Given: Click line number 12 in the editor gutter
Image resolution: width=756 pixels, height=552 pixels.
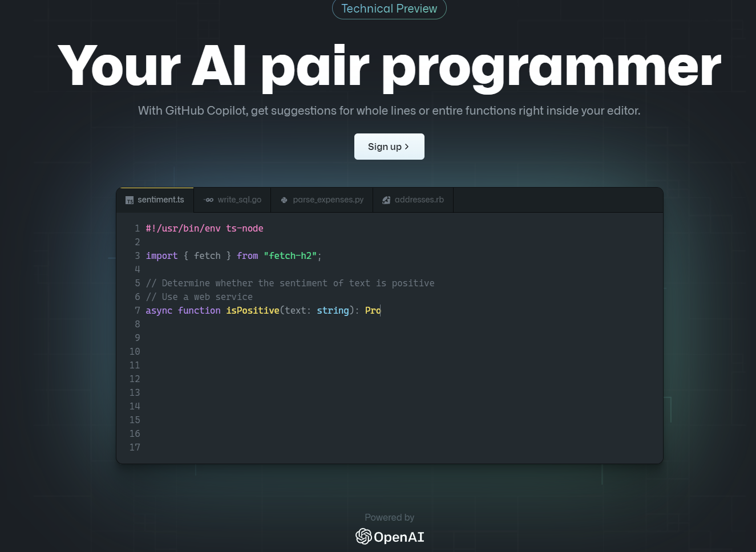Looking at the screenshot, I should pos(135,379).
